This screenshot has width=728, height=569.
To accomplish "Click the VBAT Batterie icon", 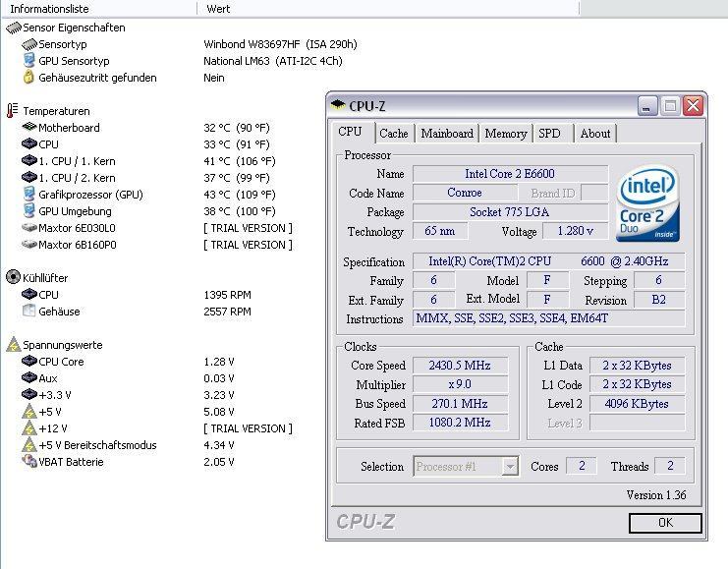I will click(29, 461).
